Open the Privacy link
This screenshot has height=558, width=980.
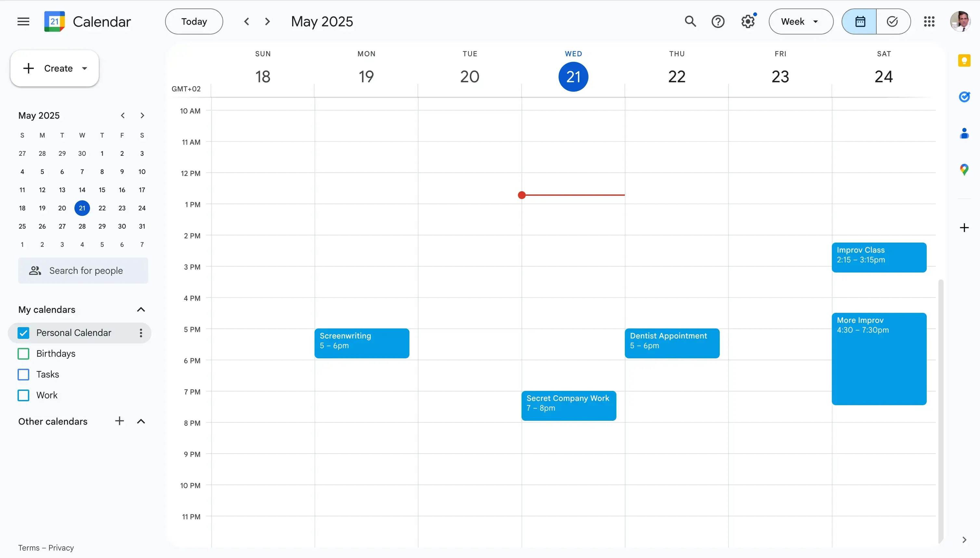pos(62,547)
